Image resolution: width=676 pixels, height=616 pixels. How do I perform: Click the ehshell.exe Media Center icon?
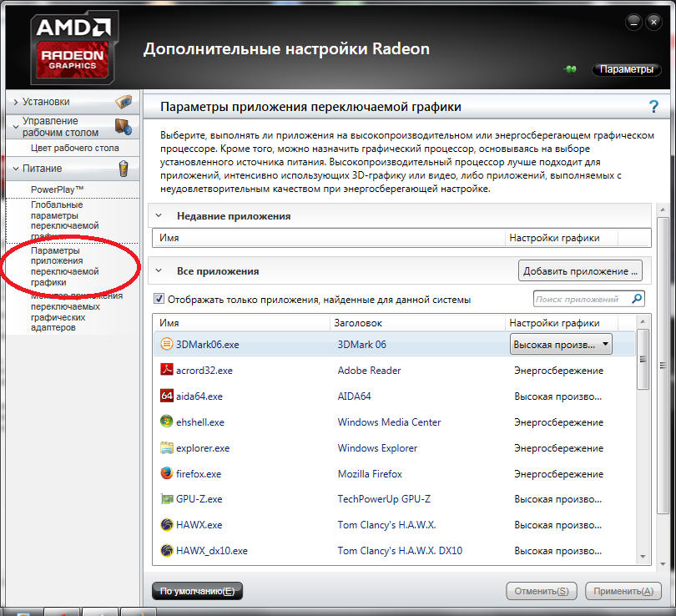click(166, 422)
